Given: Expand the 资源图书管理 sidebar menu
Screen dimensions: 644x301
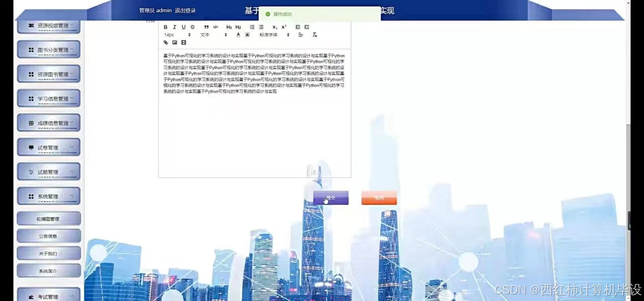Looking at the screenshot, I should pyautogui.click(x=49, y=74).
